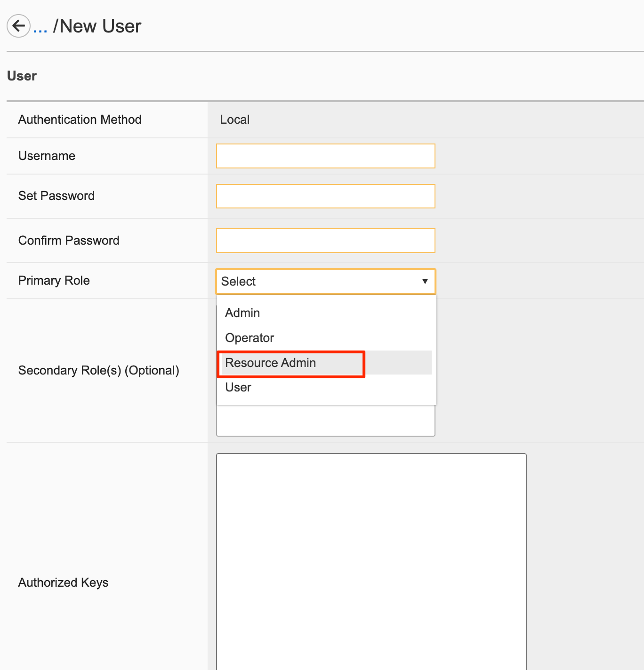Click the Confirm Password field
Screen dimensions: 644x670
click(325, 240)
